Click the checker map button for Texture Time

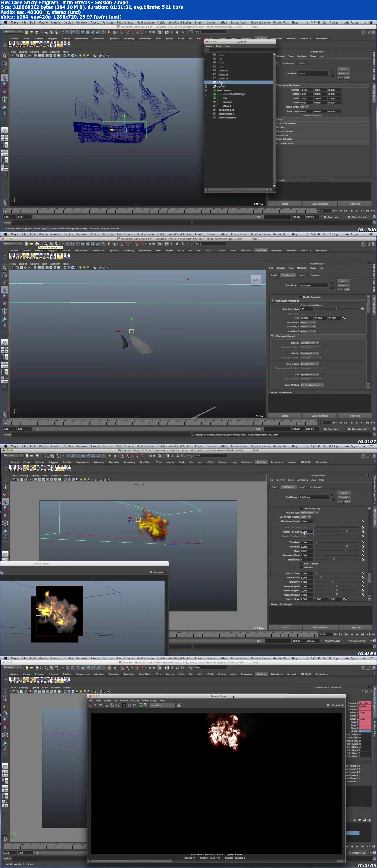[x=363, y=573]
